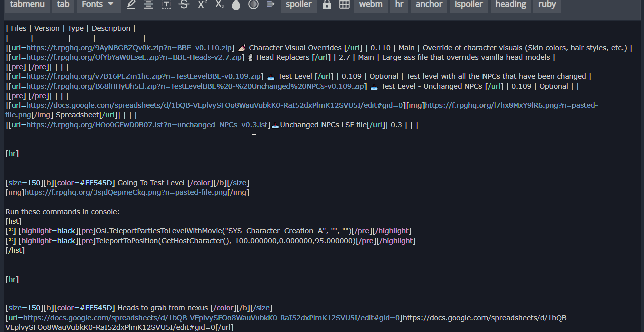Screen dimensions: 644x332
Task: Click the lock icon in toolbar
Action: coord(327,5)
